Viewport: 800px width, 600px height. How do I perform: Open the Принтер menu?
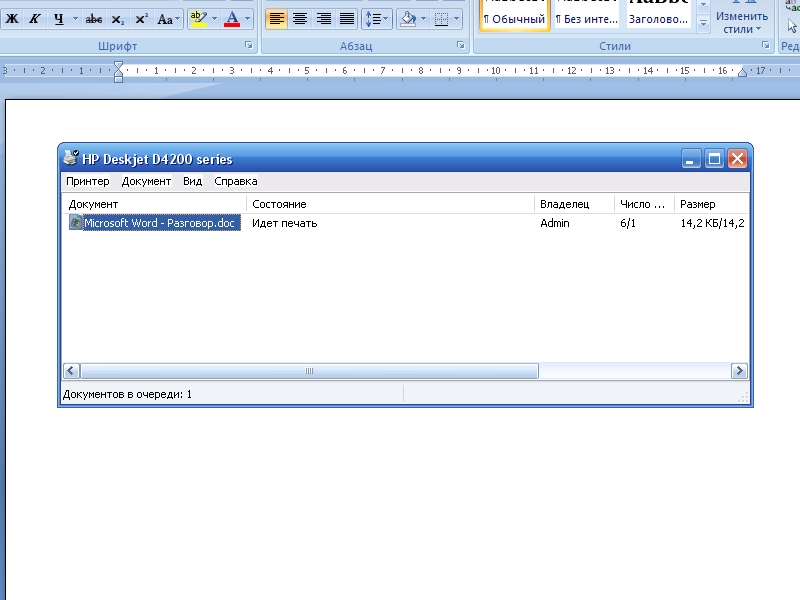(x=88, y=182)
